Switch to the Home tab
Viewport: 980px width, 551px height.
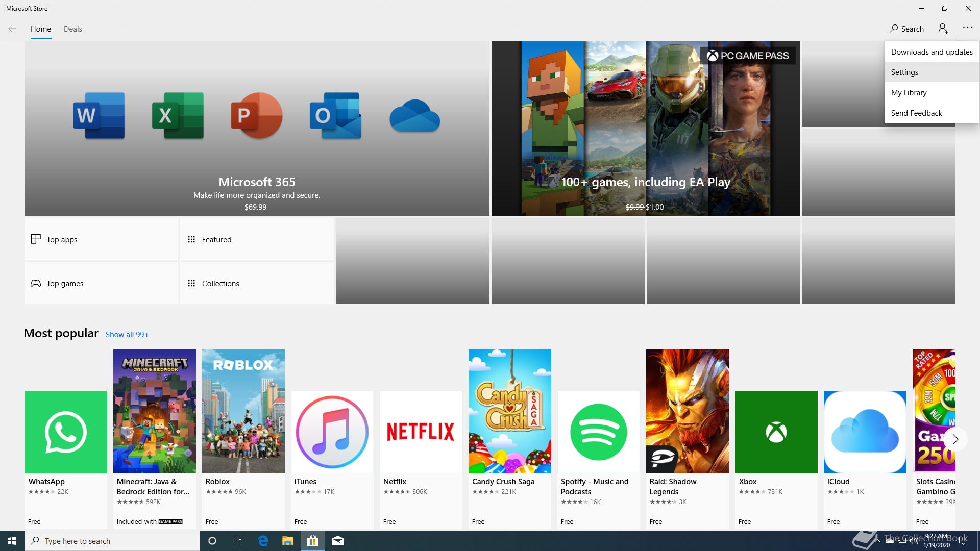point(41,29)
